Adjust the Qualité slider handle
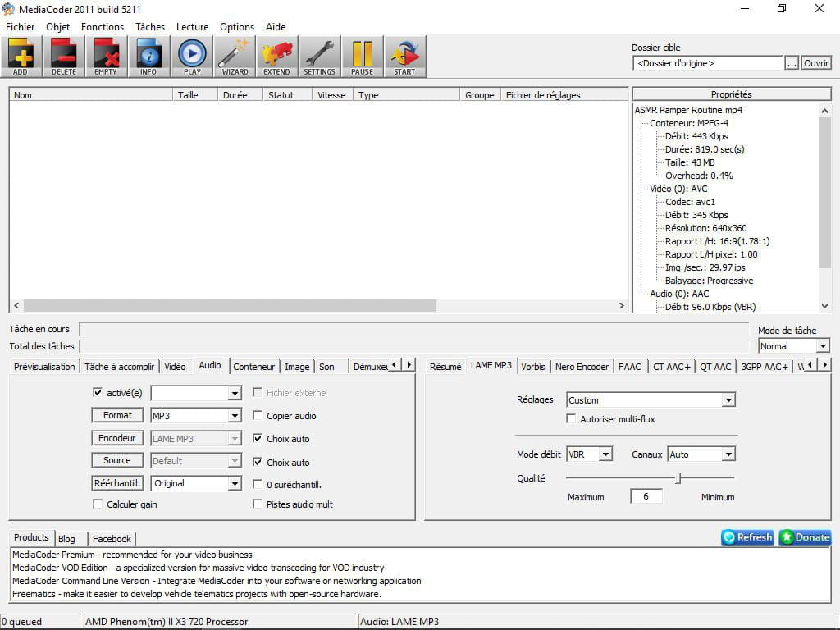This screenshot has width=840, height=630. click(x=678, y=478)
